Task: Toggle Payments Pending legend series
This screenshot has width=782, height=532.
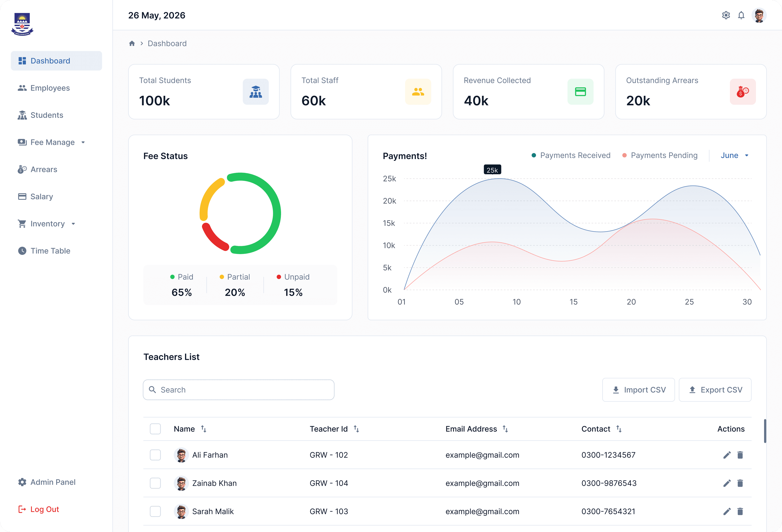Action: (660, 156)
